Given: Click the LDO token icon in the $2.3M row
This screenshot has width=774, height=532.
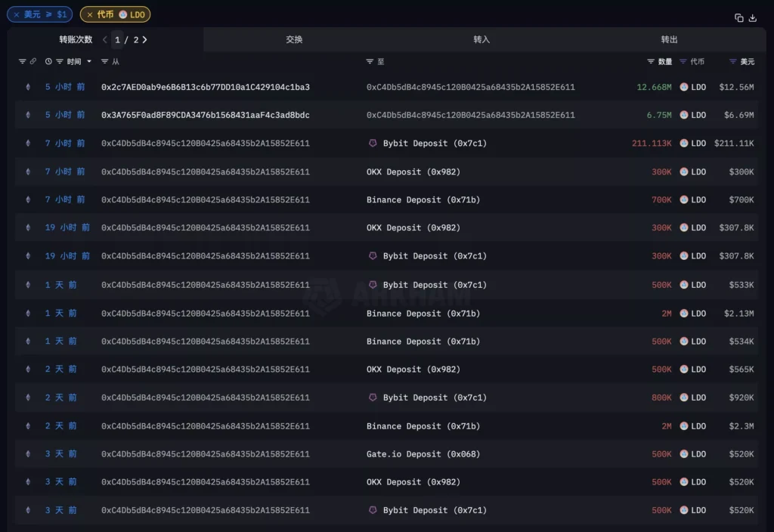Looking at the screenshot, I should pos(683,426).
